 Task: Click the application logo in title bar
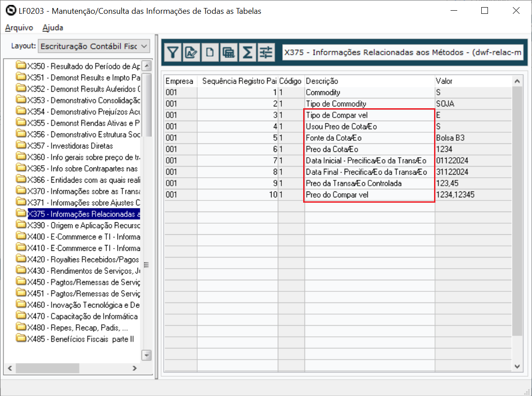[x=11, y=11]
